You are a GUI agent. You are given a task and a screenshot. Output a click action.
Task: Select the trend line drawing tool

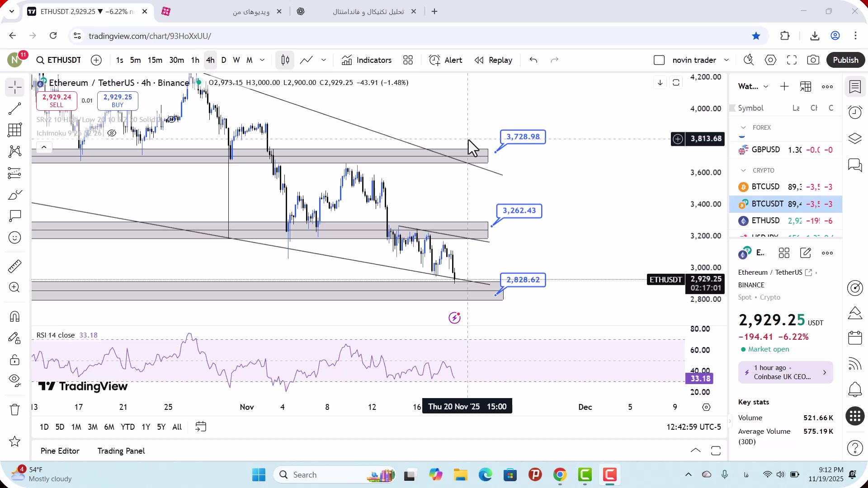(14, 108)
